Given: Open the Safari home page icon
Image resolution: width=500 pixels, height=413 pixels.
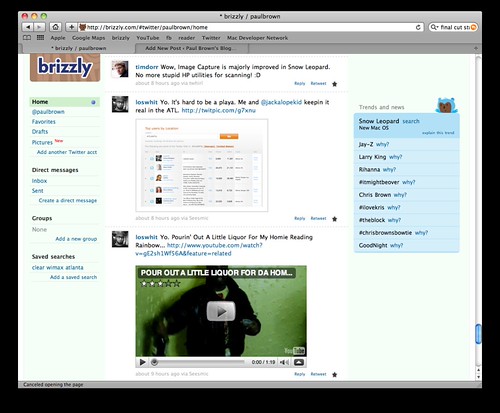Looking at the screenshot, I should (55, 27).
